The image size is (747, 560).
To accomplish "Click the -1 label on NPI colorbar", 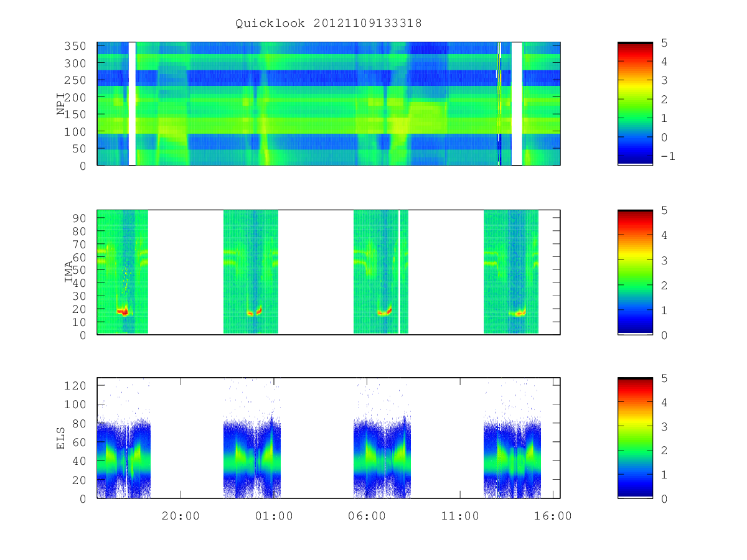I will (667, 156).
